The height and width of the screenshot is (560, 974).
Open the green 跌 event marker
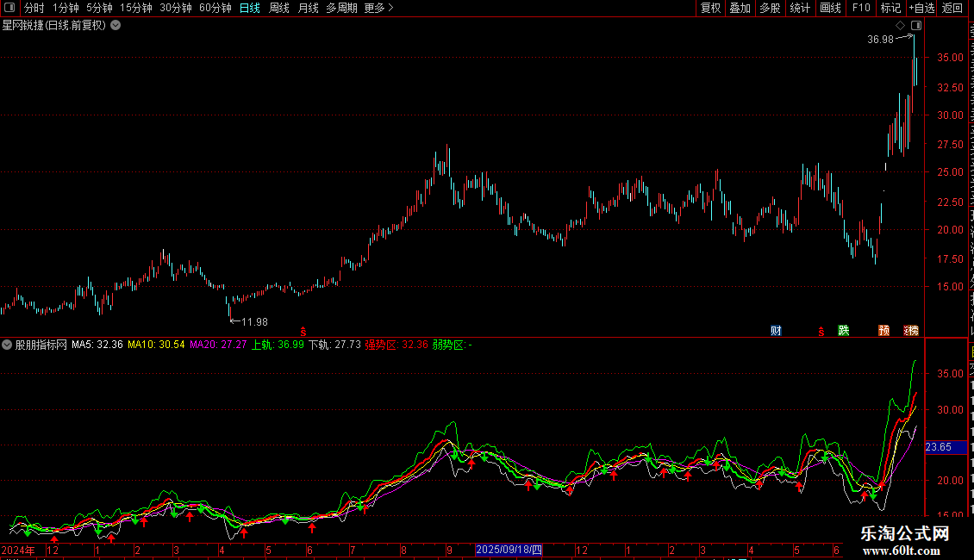tap(844, 330)
